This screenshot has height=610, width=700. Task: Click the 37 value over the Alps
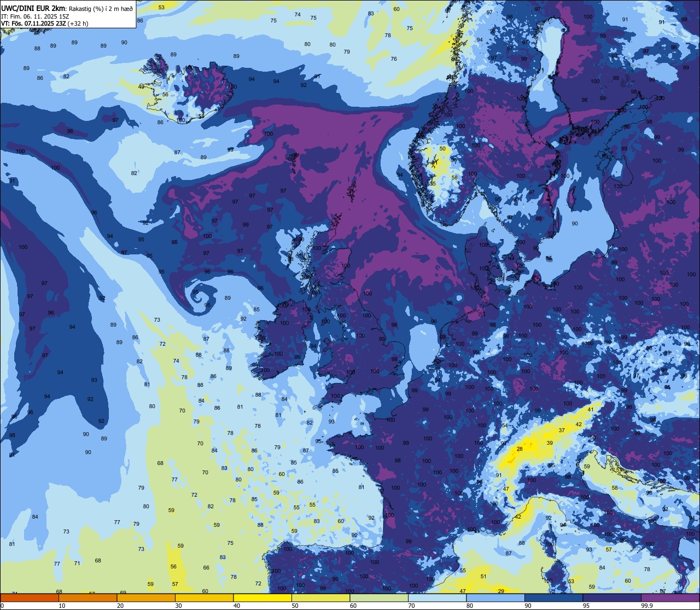(x=562, y=431)
